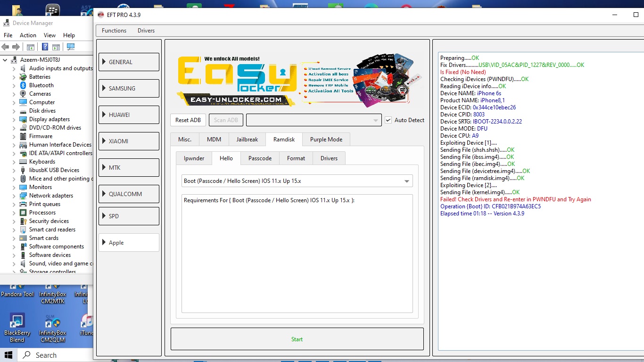Open the Drivers menu in EFT PRO

click(x=146, y=31)
